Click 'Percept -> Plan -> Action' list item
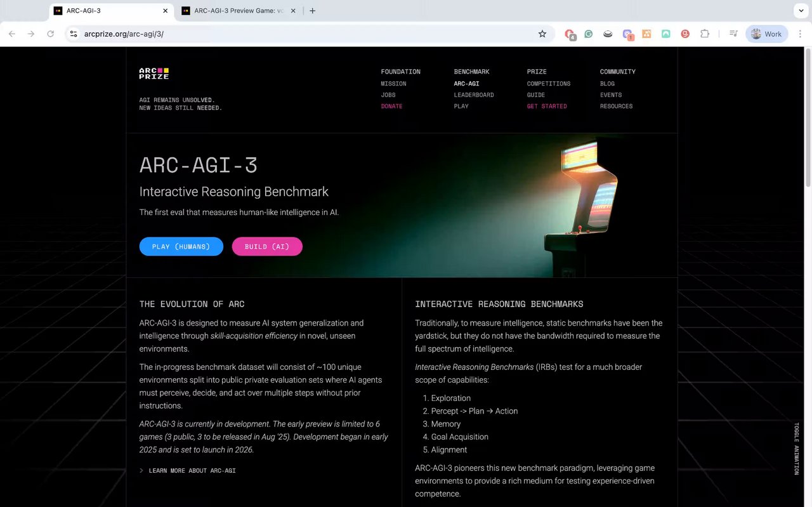Screen dimensions: 812x507 (x=474, y=411)
